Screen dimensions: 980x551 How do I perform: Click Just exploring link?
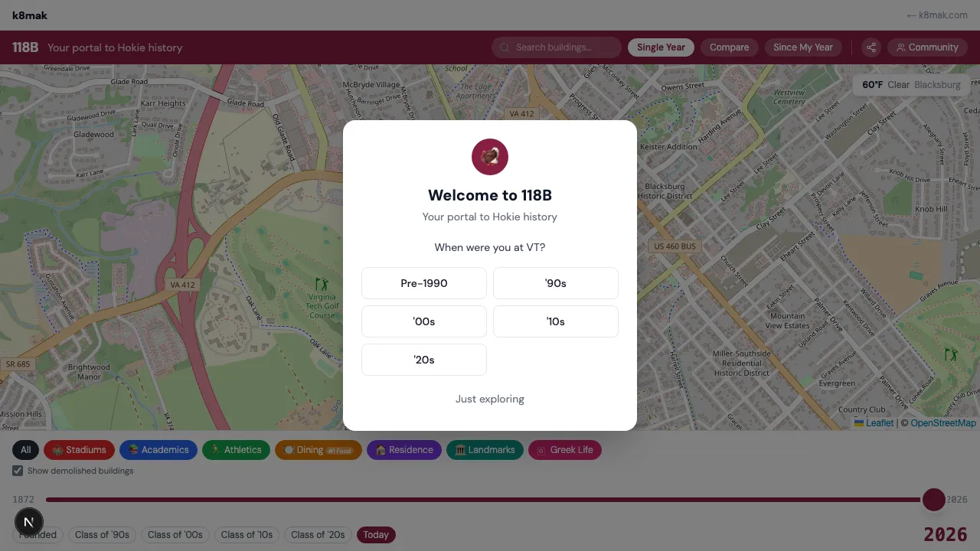pyautogui.click(x=490, y=399)
